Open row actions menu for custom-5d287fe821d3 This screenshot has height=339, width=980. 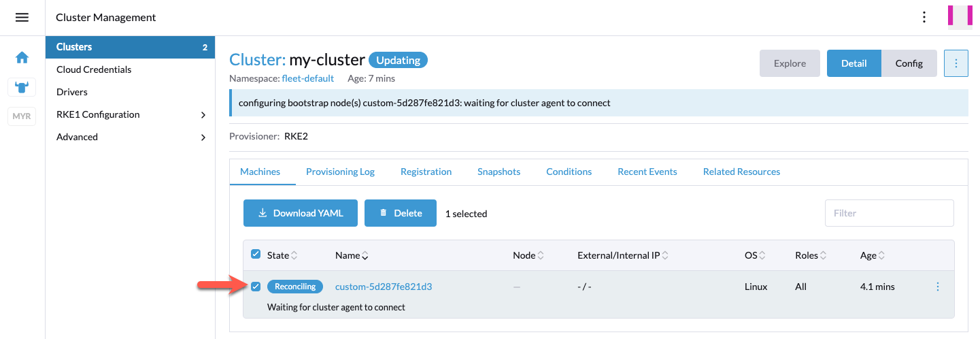[938, 287]
